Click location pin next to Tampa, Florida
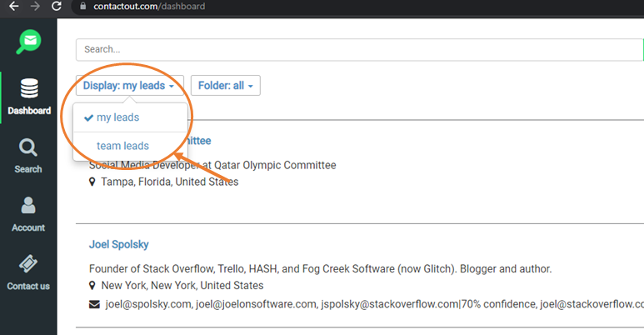 [x=92, y=182]
